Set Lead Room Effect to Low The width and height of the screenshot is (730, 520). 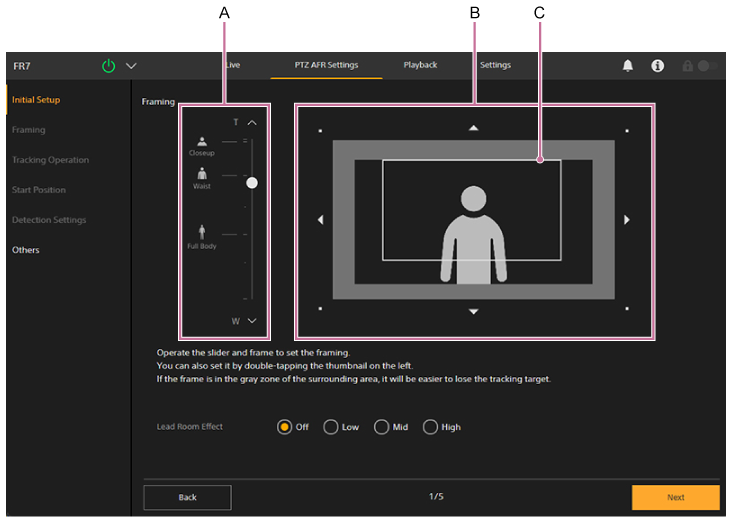(x=331, y=427)
